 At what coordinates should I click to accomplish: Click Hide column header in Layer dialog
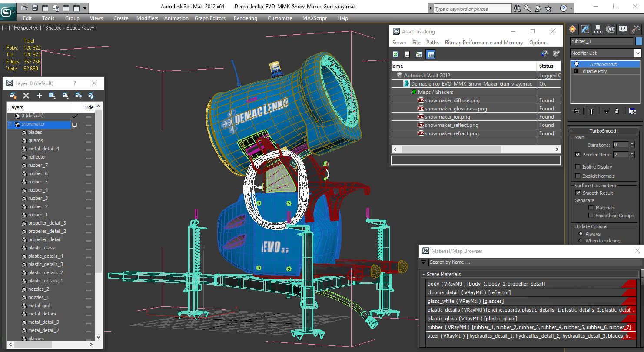[x=89, y=107]
